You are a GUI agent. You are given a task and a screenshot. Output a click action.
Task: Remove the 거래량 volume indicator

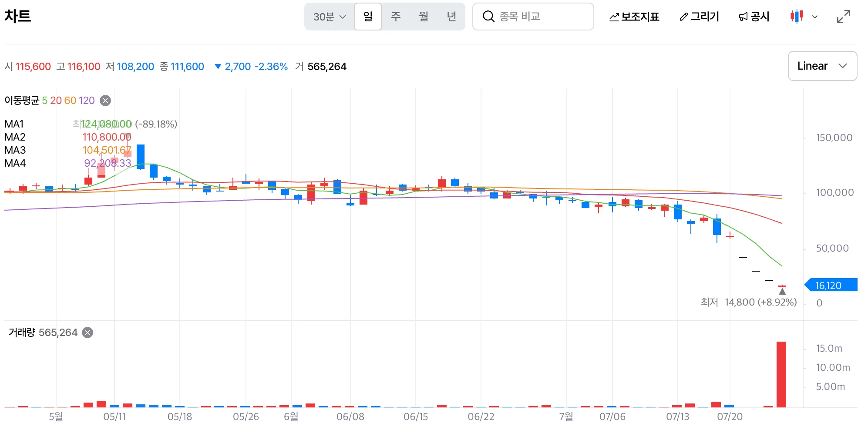pos(87,333)
